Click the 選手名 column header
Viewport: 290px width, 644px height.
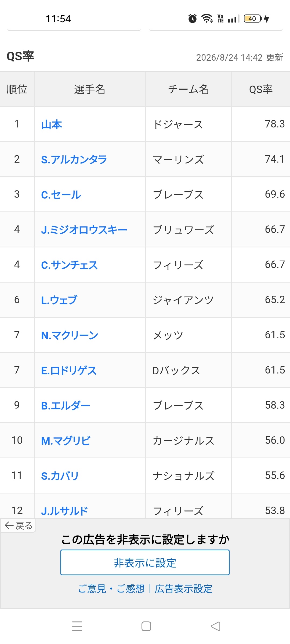[90, 89]
